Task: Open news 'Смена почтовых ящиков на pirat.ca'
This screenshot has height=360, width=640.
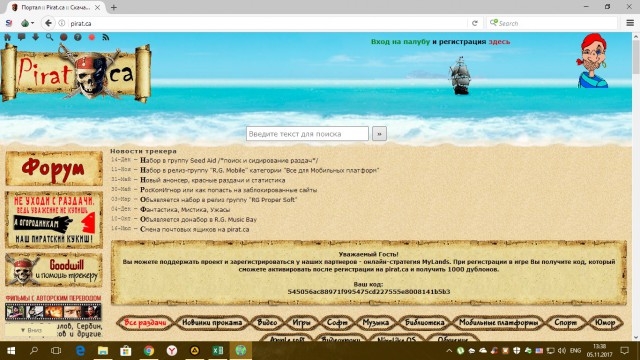Action: coord(195,229)
